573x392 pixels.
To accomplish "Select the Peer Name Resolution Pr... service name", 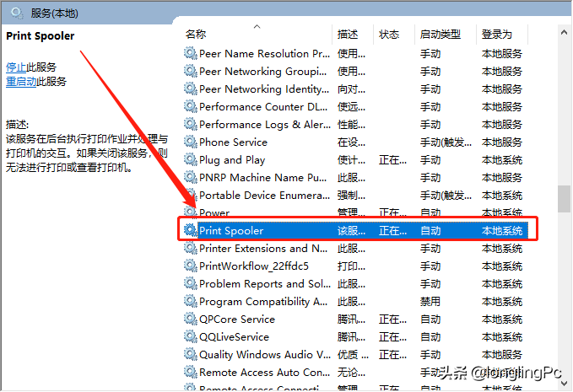I will [x=265, y=54].
